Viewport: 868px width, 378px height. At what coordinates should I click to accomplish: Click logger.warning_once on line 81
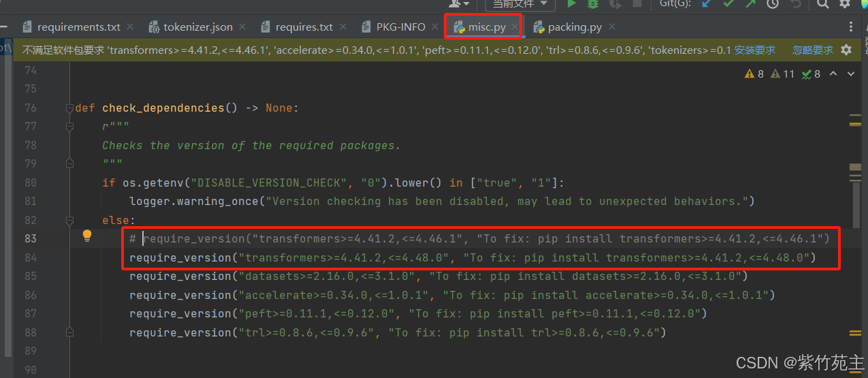coord(194,201)
